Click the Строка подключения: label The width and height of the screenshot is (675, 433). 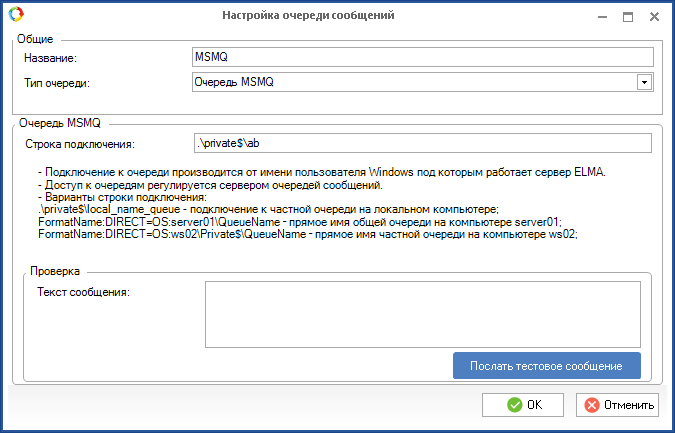80,144
